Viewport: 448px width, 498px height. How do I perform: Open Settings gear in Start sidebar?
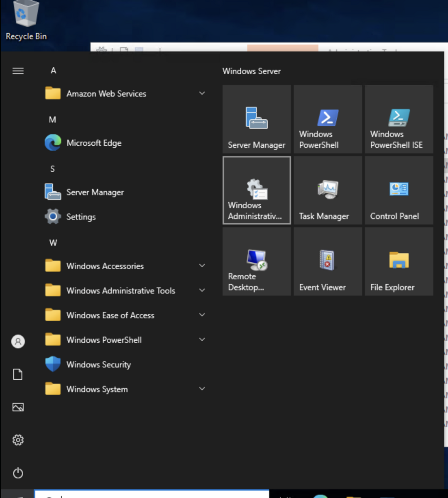(18, 440)
